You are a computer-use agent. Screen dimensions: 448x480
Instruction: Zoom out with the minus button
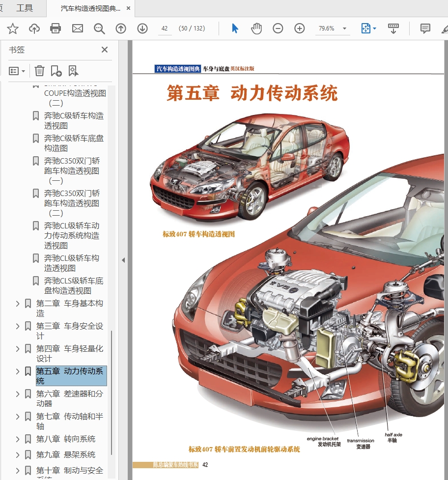point(278,28)
